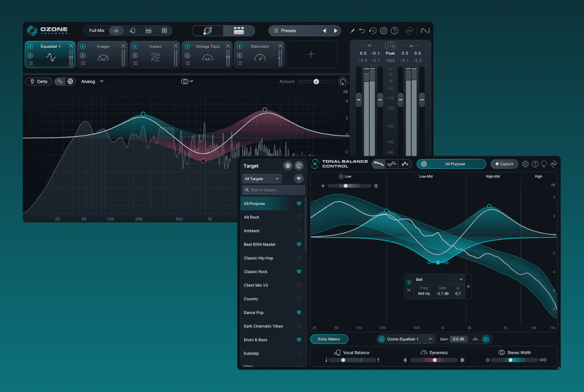
Task: Click the target search field
Action: pyautogui.click(x=274, y=190)
